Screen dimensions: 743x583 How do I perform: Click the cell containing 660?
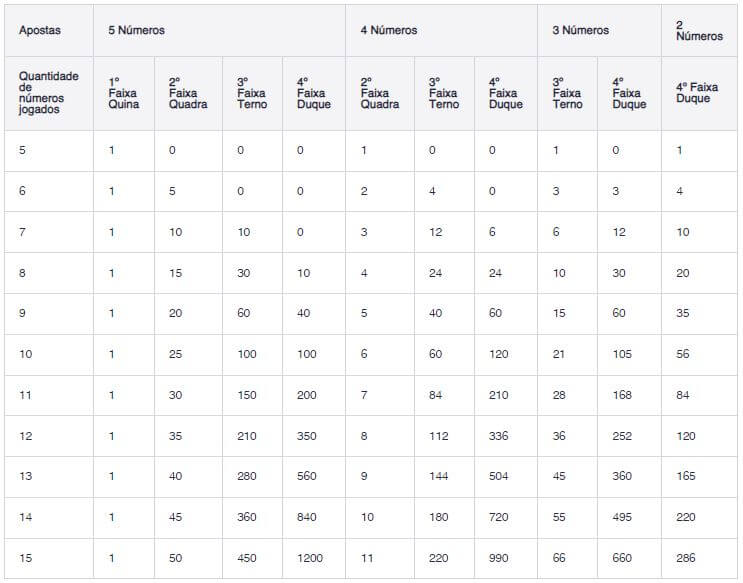pos(623,558)
